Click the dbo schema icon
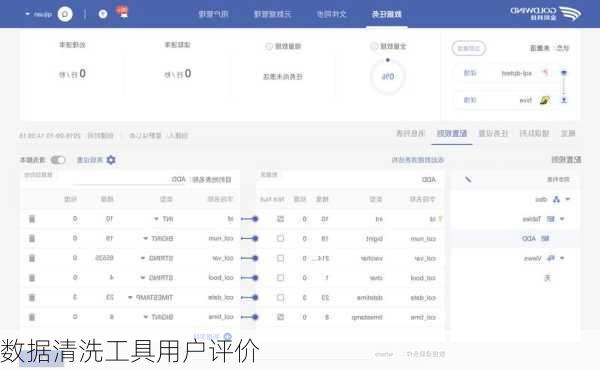The height and width of the screenshot is (370, 600). coord(556,199)
